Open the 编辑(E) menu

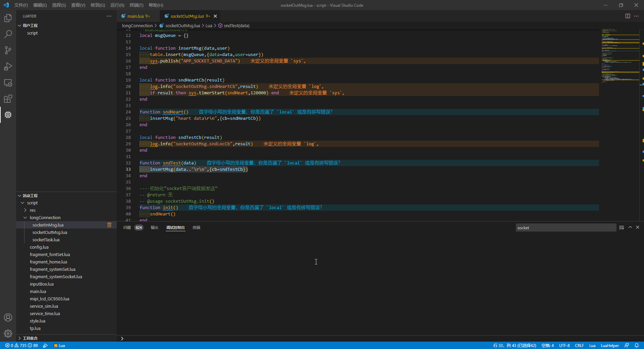40,5
